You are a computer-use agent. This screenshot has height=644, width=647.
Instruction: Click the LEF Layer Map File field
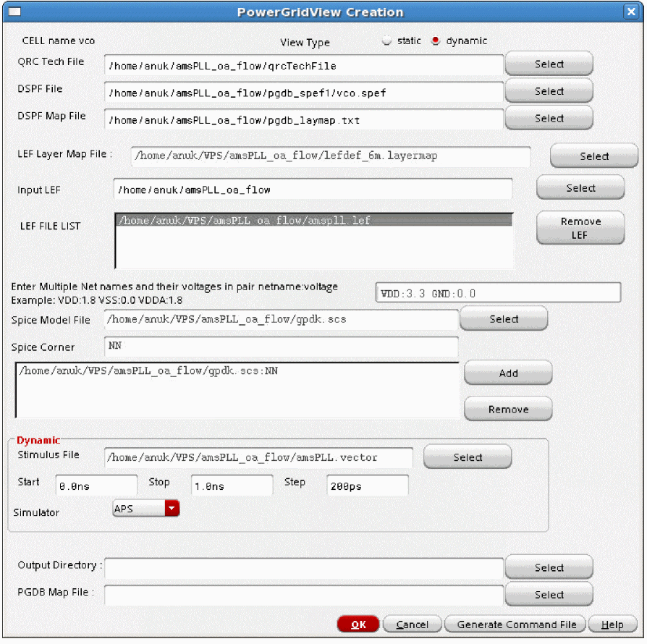point(331,156)
